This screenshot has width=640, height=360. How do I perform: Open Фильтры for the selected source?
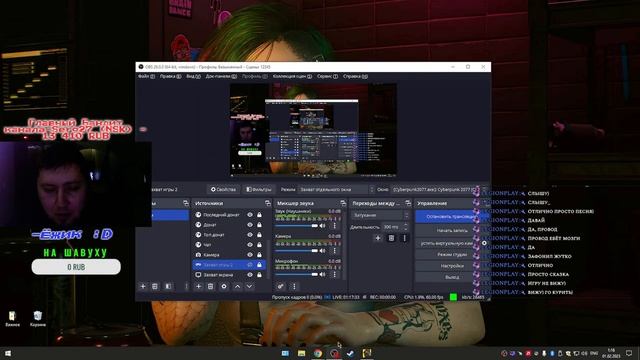point(258,189)
